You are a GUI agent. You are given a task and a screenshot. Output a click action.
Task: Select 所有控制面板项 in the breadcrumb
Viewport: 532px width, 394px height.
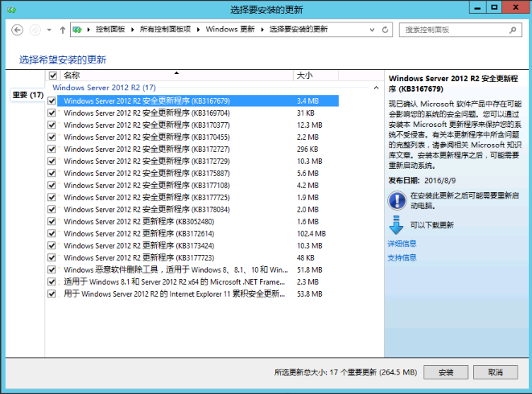point(165,30)
